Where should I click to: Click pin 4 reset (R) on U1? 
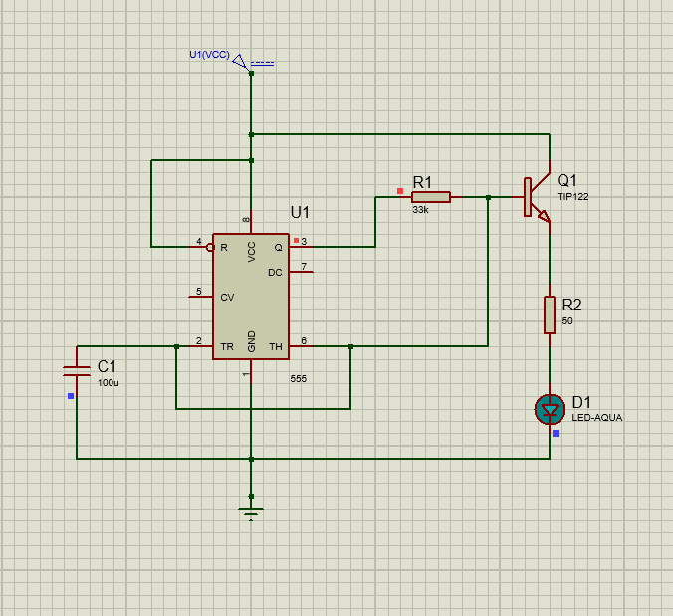click(x=201, y=247)
